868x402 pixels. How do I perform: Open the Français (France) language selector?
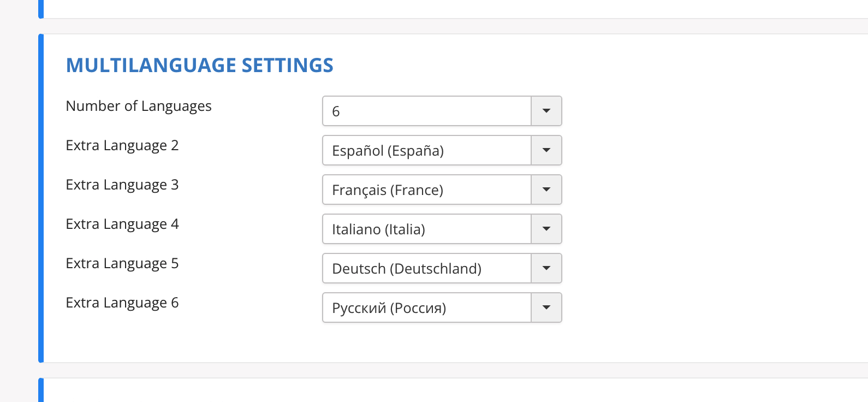coord(427,190)
